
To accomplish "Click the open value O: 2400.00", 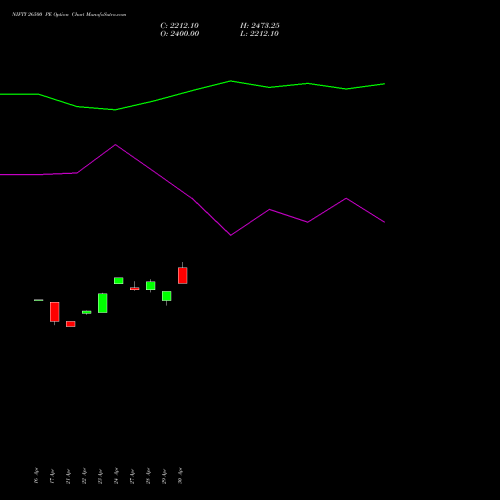I will click(x=180, y=34).
